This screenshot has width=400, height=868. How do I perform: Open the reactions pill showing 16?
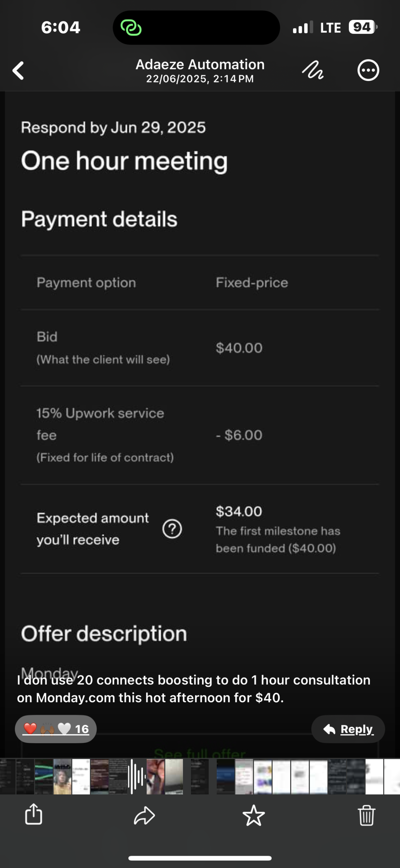tap(56, 729)
